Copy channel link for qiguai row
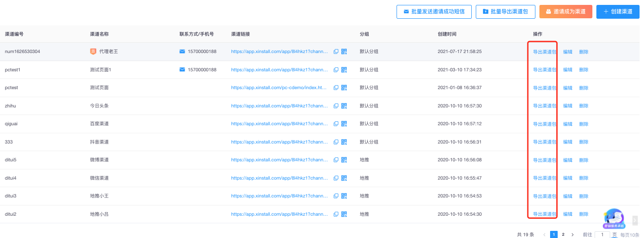644x238 pixels. 336,124
